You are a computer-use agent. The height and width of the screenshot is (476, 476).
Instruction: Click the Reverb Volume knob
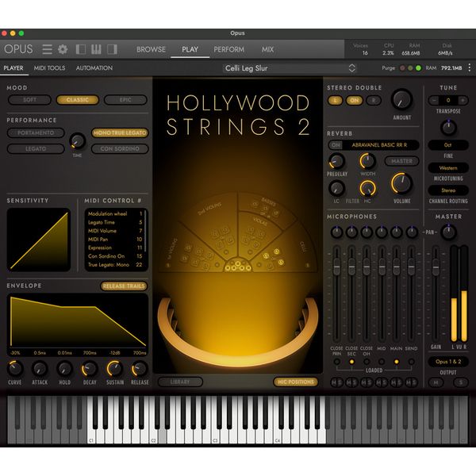click(401, 183)
